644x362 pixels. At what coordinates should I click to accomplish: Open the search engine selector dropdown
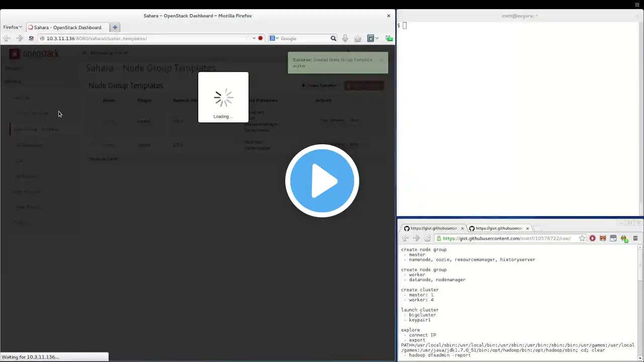274,38
